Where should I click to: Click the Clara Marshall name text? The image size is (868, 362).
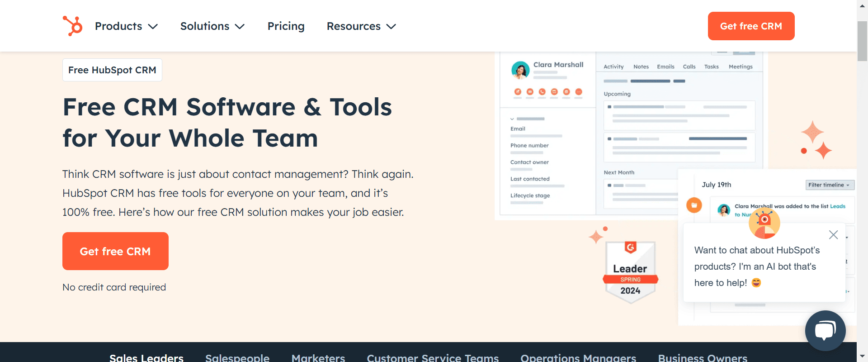[x=558, y=65]
